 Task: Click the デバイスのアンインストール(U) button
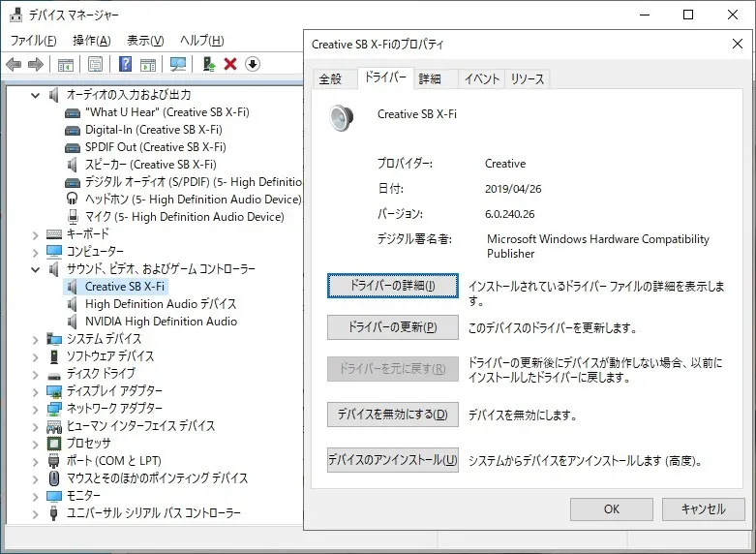point(392,460)
